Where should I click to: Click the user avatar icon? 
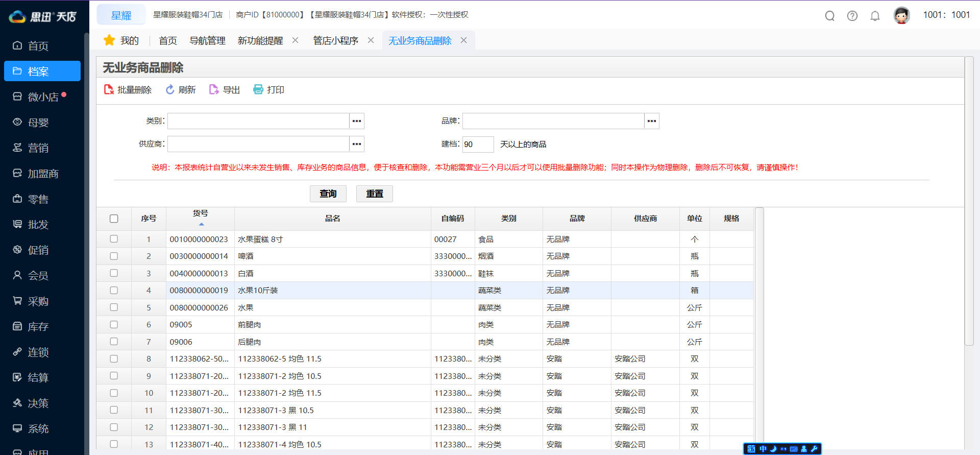pos(901,15)
